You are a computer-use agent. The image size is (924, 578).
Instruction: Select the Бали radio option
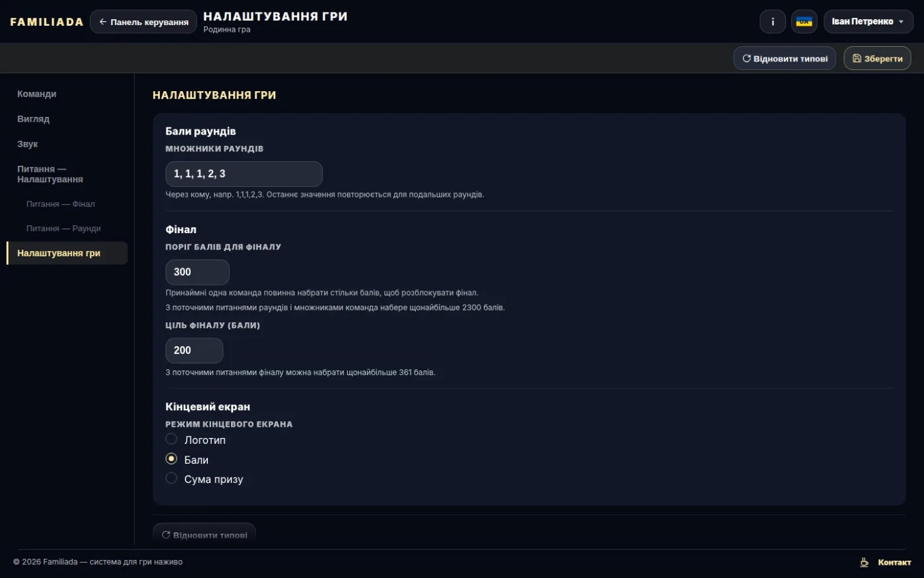click(172, 459)
